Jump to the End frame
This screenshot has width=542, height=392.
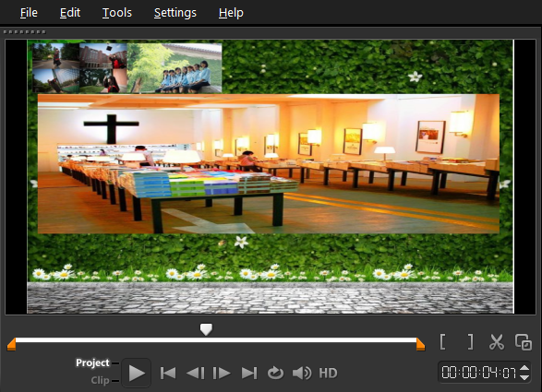(x=249, y=374)
